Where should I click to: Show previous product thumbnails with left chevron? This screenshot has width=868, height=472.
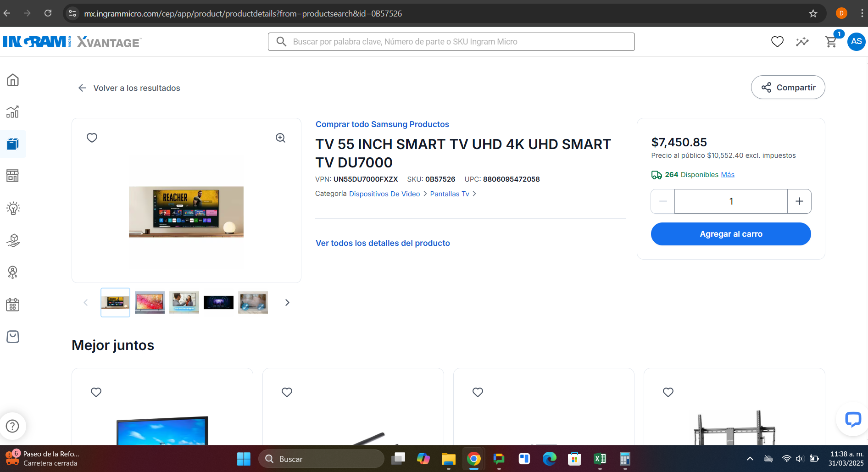85,302
